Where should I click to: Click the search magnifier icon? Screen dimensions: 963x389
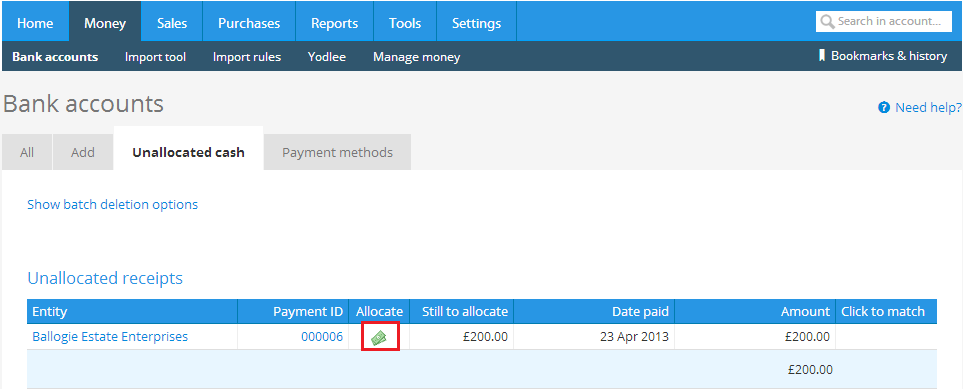tap(827, 21)
